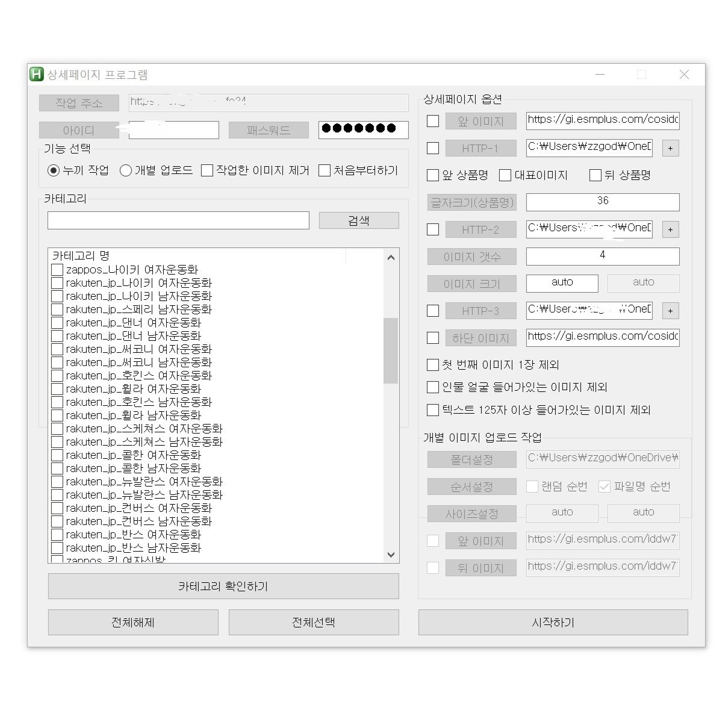Check rakuten_jp_써코니 남자운동화 category
728x728 pixels.
pos(57,362)
